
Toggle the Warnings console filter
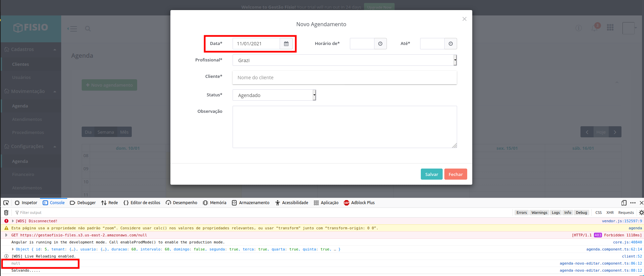(539, 213)
